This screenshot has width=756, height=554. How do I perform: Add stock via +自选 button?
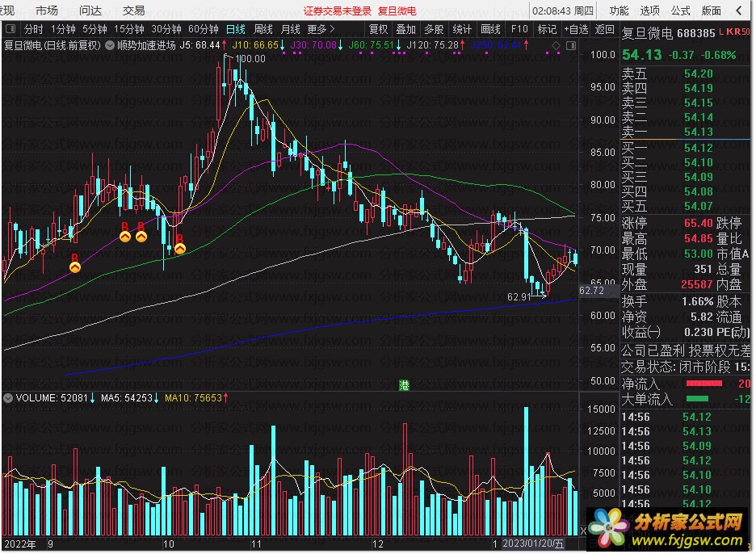pos(576,29)
